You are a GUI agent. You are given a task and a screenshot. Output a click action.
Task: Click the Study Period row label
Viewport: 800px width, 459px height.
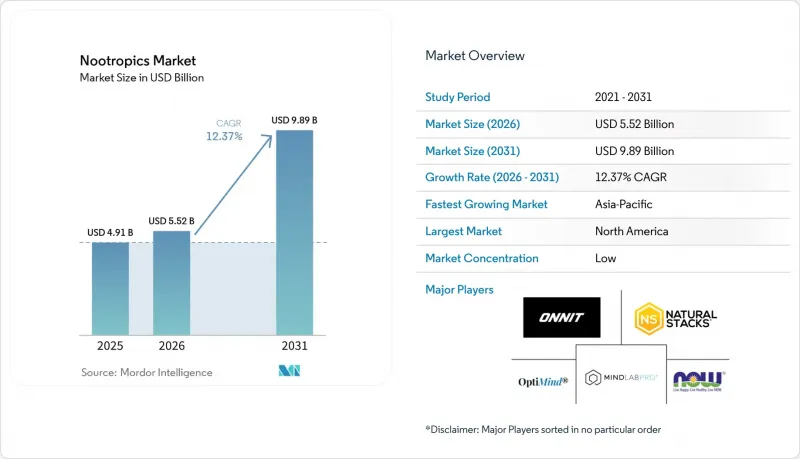[x=458, y=97]
